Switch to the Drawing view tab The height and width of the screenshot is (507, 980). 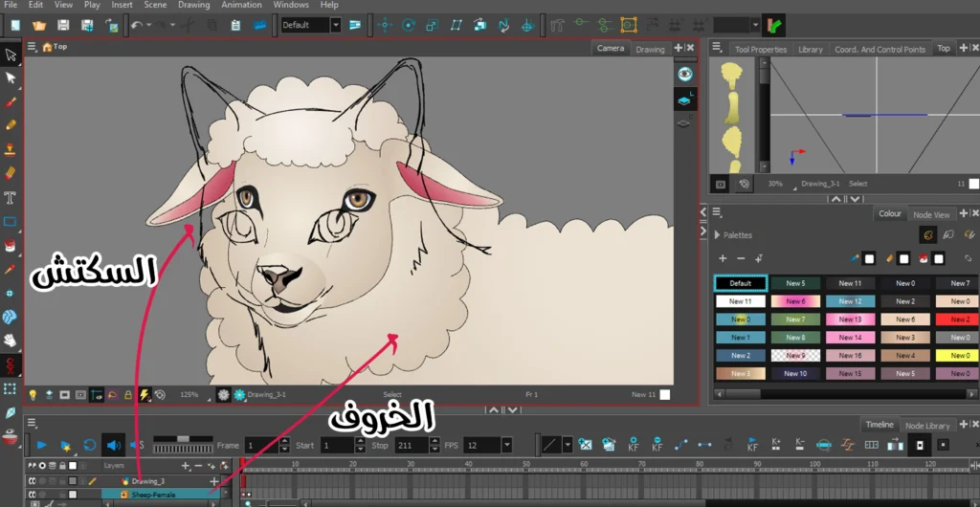pos(650,50)
